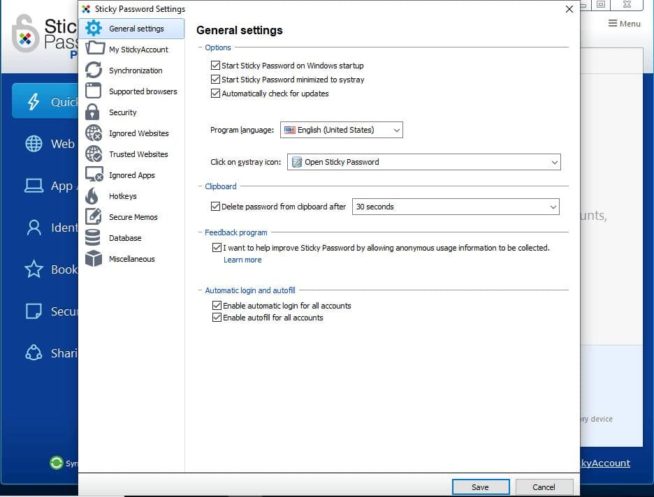Toggle Enable autofill for all accounts

pyautogui.click(x=216, y=318)
